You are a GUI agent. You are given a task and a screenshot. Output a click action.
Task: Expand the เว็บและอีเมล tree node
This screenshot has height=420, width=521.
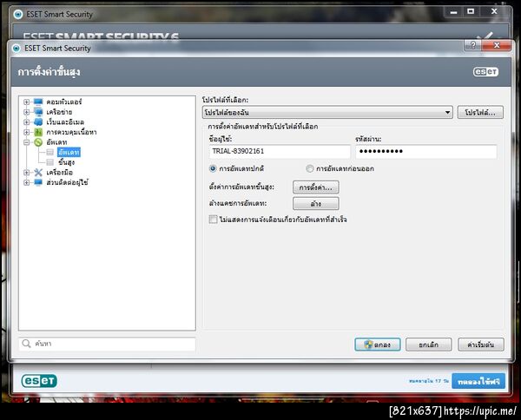coord(27,122)
